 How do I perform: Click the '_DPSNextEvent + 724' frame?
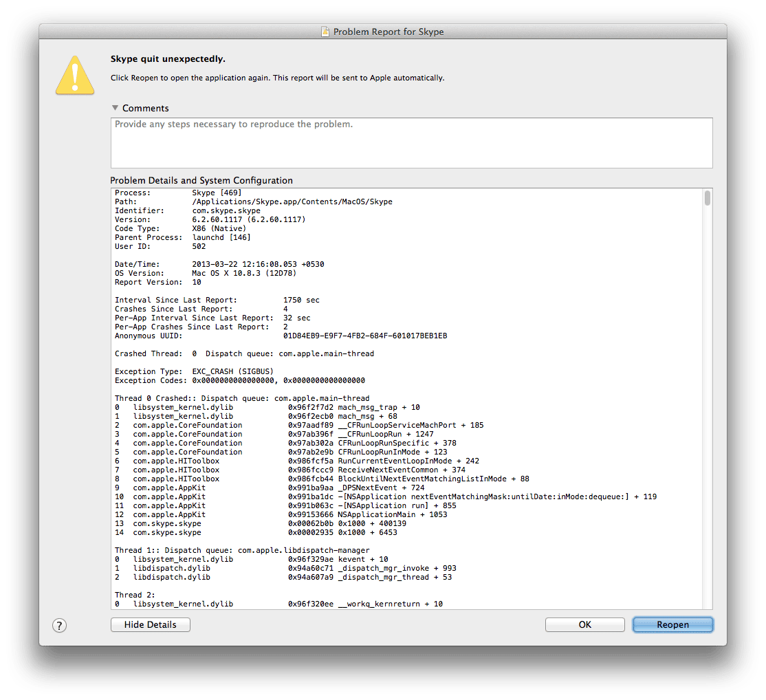[x=270, y=488]
